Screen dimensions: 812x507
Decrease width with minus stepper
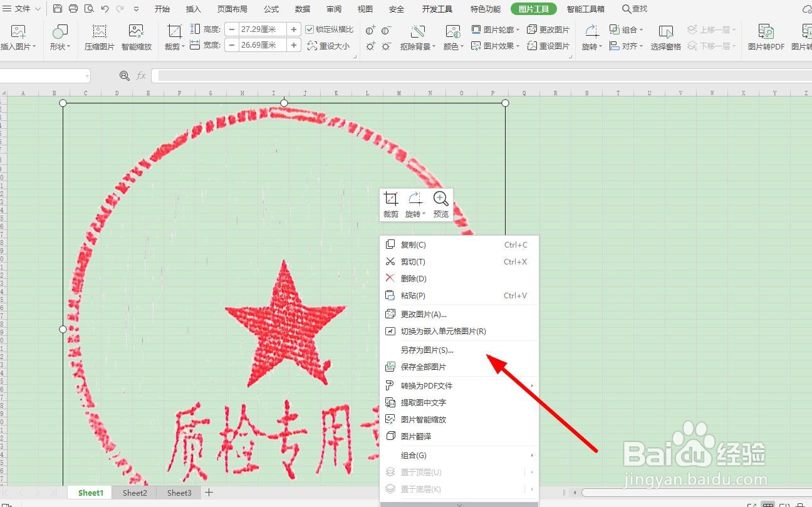click(x=232, y=45)
